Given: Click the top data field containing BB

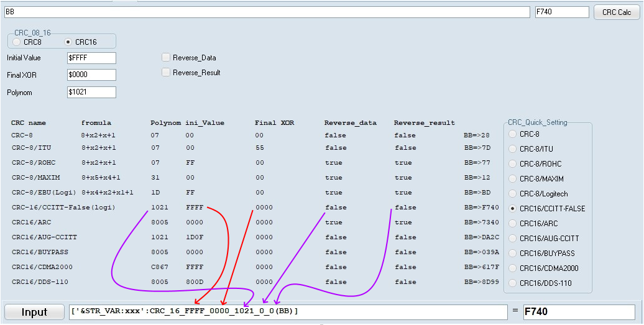Looking at the screenshot, I should click(267, 12).
